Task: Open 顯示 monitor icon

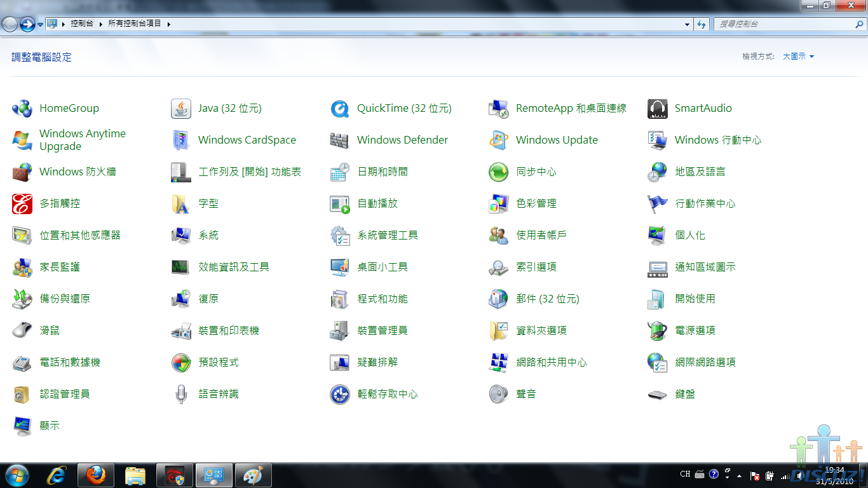Action: tap(22, 426)
